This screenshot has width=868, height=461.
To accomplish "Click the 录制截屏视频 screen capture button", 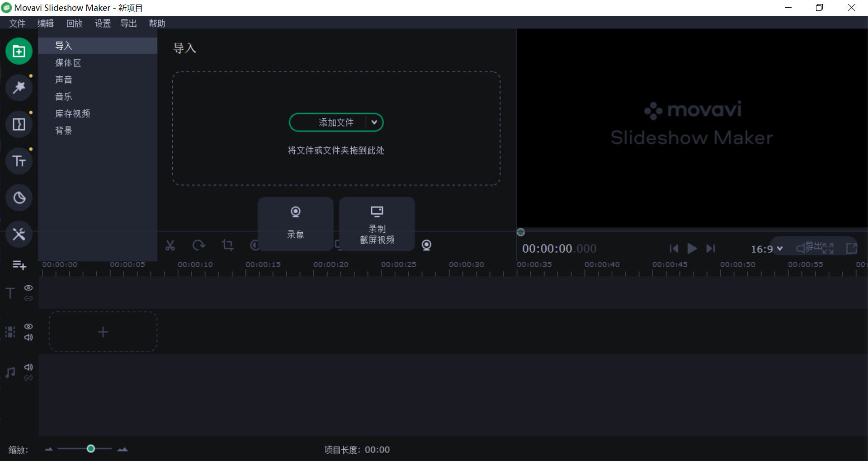I will 377,224.
